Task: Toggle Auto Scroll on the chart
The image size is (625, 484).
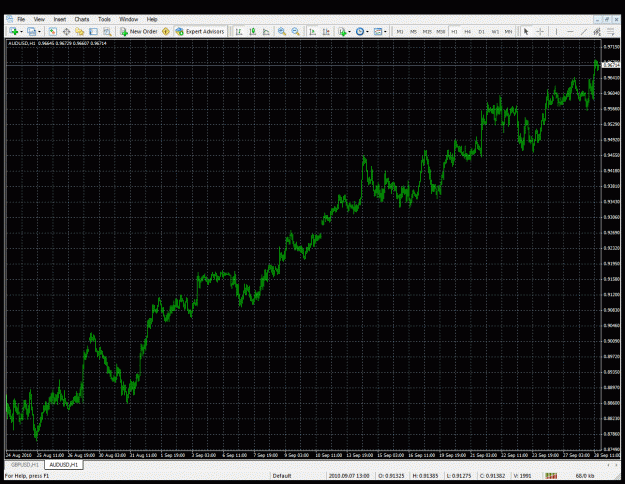Action: (312, 31)
